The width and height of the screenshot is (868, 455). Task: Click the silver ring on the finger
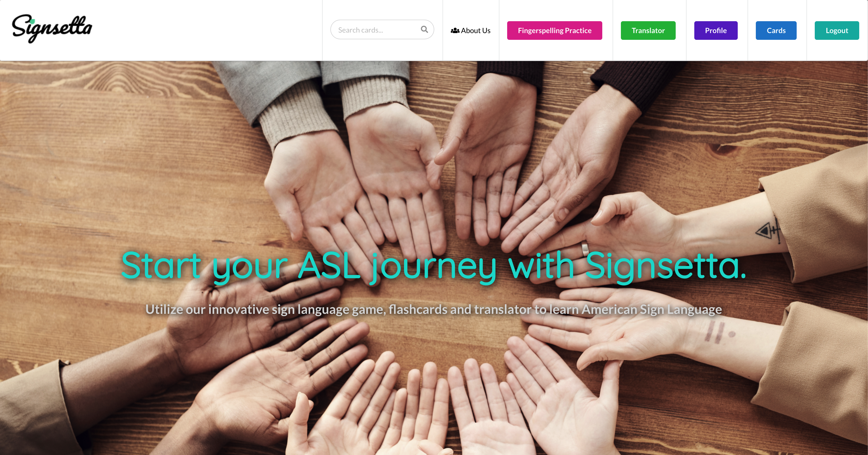[x=585, y=249]
